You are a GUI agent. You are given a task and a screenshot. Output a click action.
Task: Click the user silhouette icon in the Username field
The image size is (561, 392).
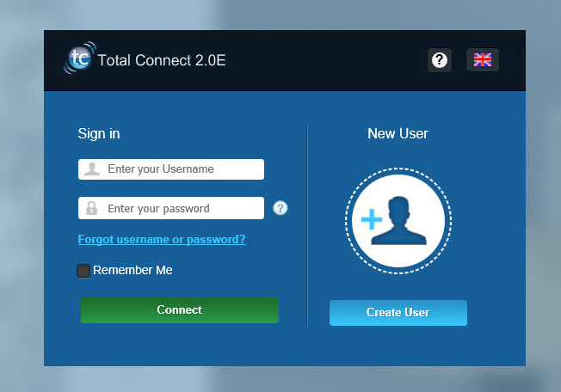90,169
